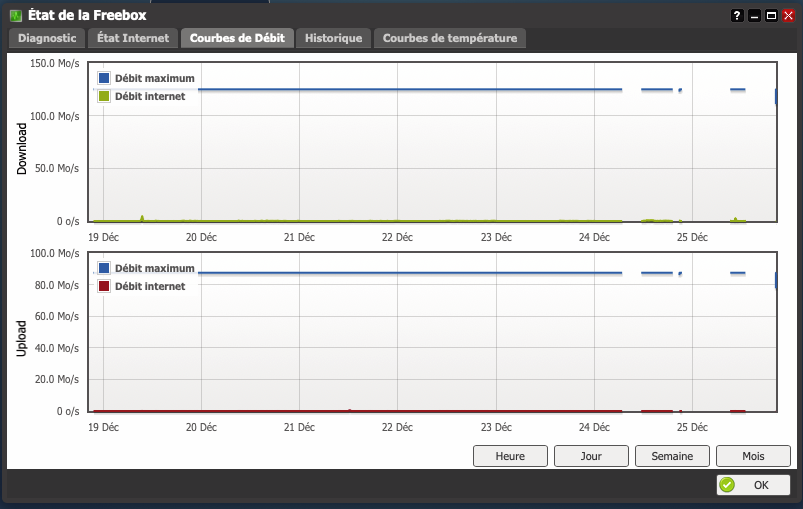Viewport: 803px width, 509px height.
Task: Click green Débit internet swatch in Download legend
Action: coord(104,96)
